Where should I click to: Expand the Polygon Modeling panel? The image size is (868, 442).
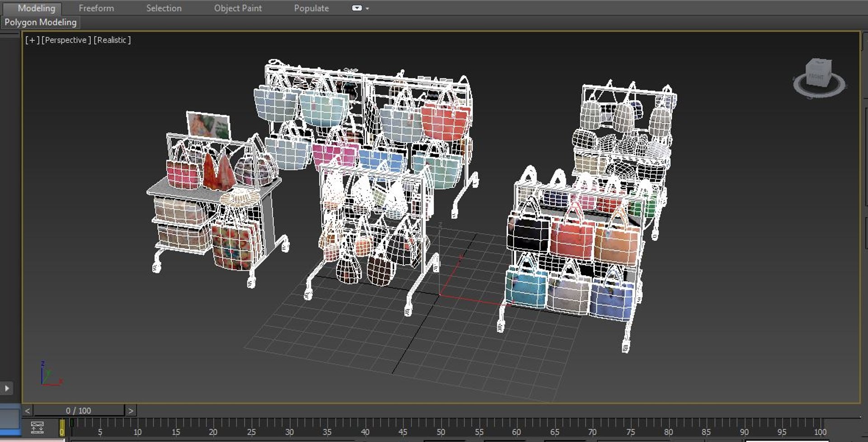pos(40,22)
